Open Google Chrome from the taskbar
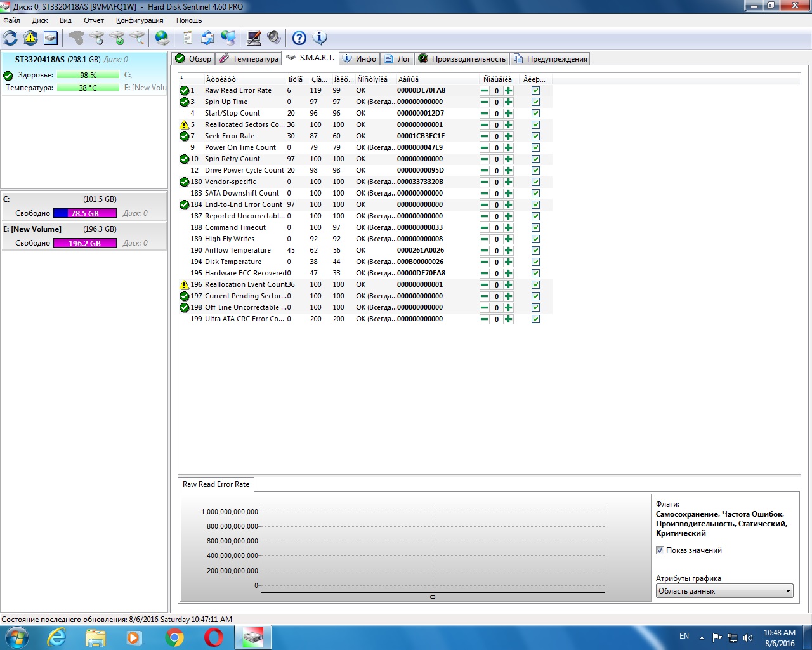812x650 pixels. pos(174,637)
